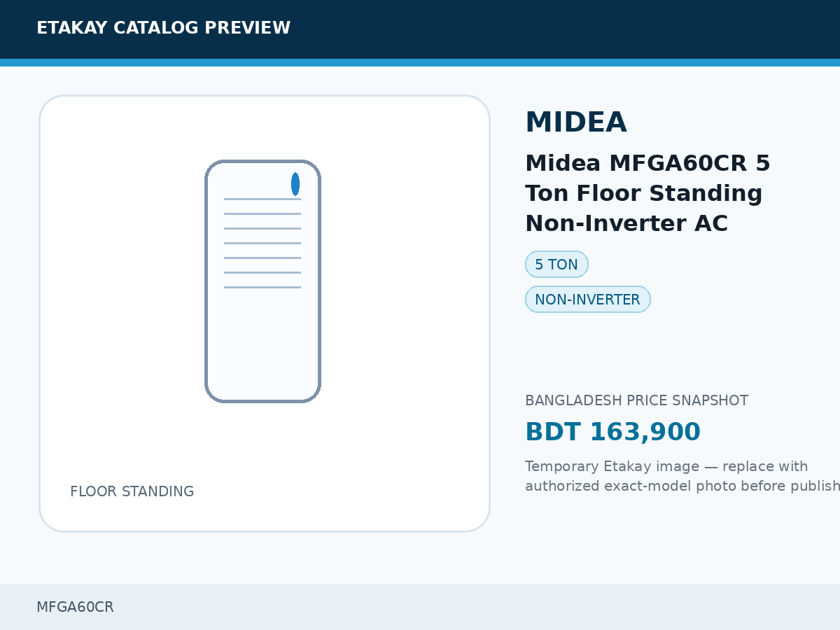Click the dark navy header bar
The image size is (840, 630).
tap(420, 29)
